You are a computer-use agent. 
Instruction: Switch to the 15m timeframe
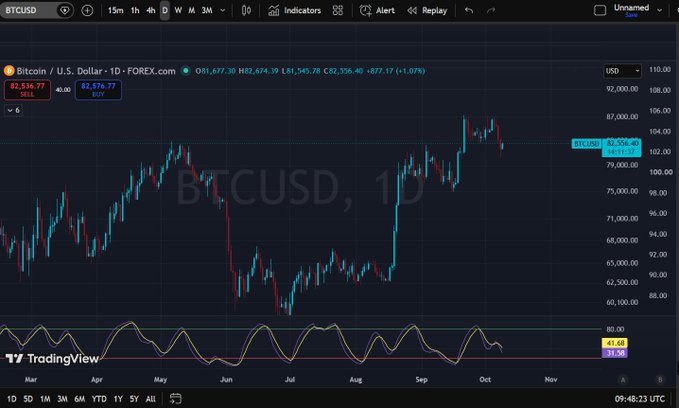pos(115,10)
